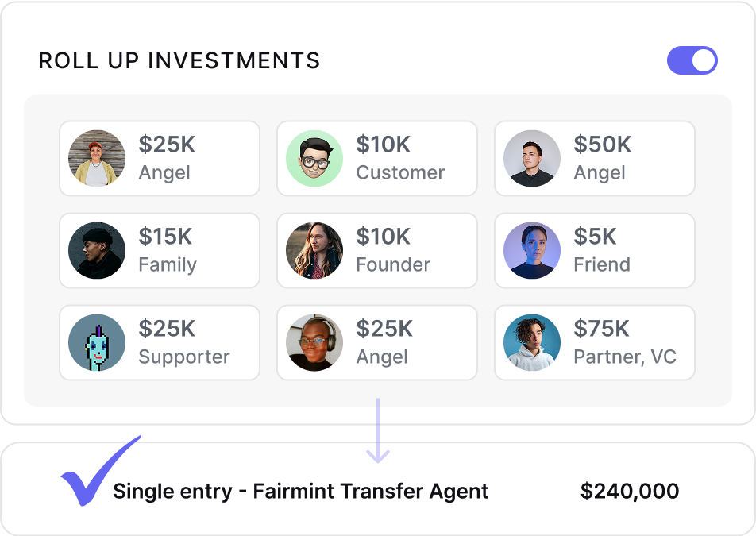The image size is (756, 536).
Task: Click the Founder avatar with long hair
Action: [x=314, y=251]
